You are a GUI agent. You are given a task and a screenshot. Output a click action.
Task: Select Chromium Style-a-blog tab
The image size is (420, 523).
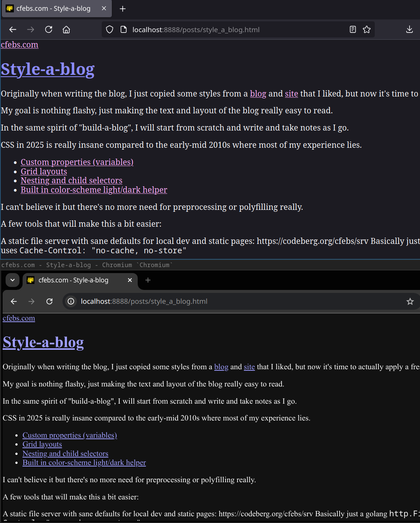(x=73, y=280)
